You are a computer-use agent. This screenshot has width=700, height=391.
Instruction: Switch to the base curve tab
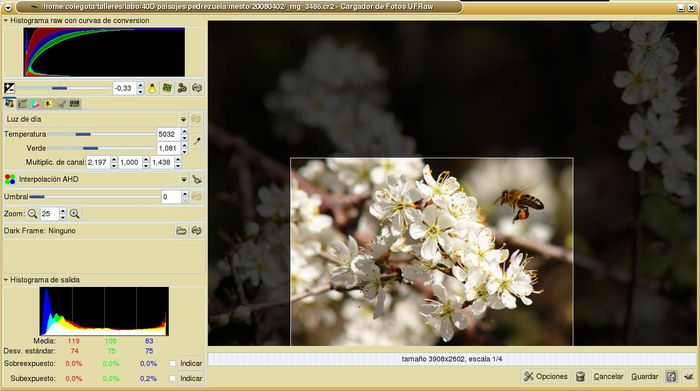click(x=22, y=104)
